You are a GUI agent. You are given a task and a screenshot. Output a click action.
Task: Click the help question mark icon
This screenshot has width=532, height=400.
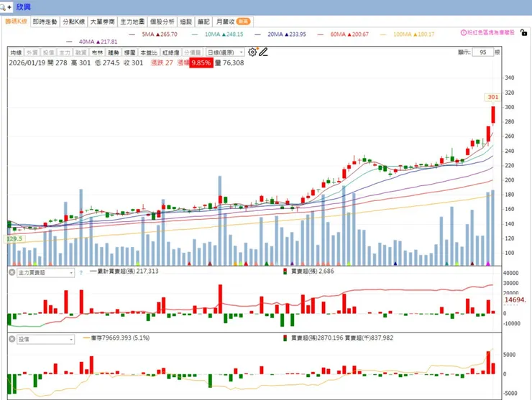(81, 273)
